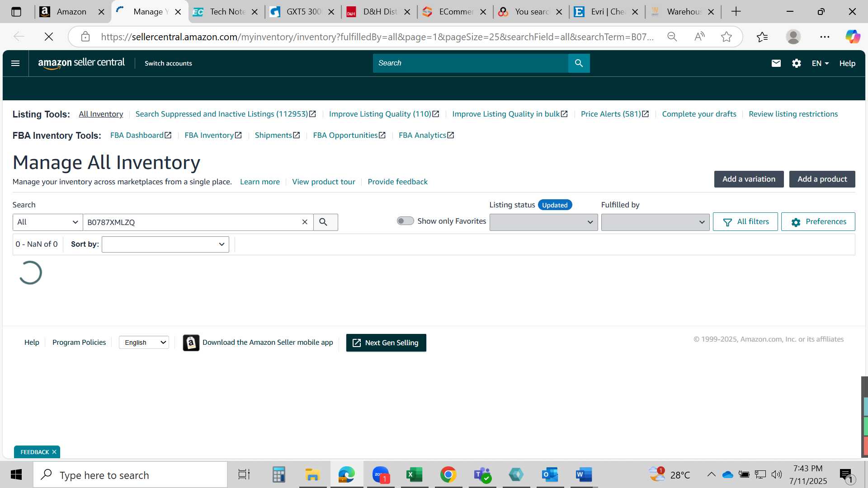Image resolution: width=868 pixels, height=488 pixels.
Task: Open the EN language dropdown
Action: coord(820,63)
